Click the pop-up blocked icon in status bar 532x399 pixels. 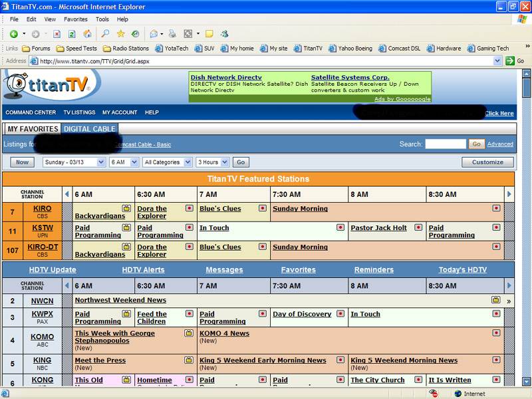[434, 393]
